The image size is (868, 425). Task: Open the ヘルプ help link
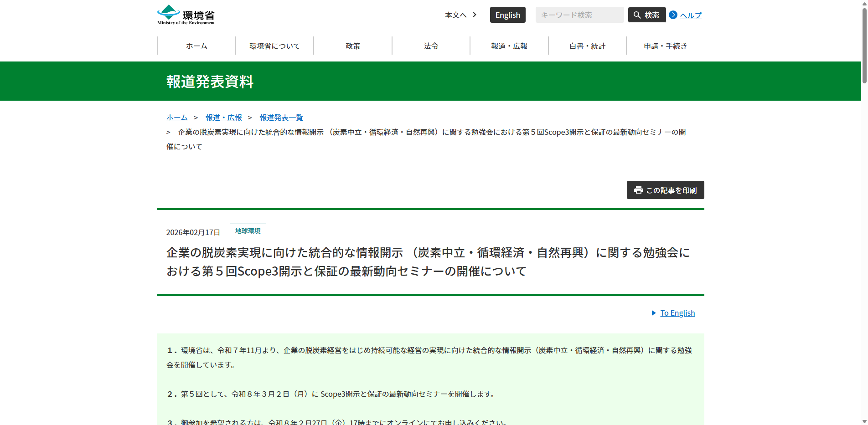point(690,15)
